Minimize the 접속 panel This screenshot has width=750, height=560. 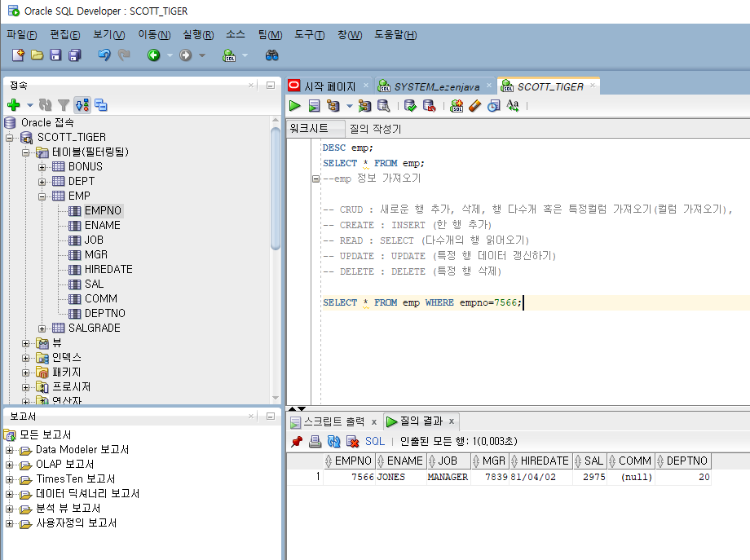(x=271, y=85)
